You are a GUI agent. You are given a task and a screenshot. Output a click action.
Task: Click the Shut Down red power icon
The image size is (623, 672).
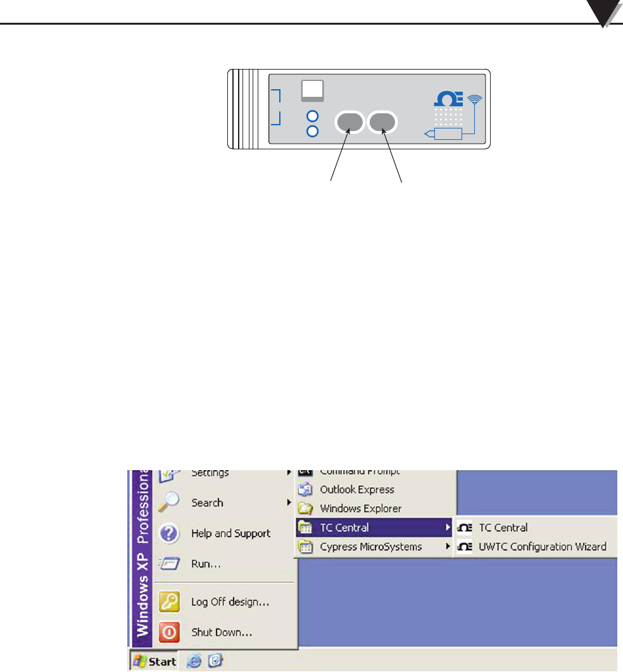point(169,633)
